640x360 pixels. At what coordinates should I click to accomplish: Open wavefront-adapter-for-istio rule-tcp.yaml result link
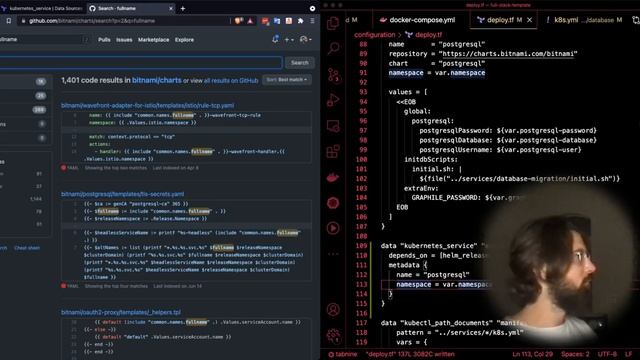click(148, 105)
